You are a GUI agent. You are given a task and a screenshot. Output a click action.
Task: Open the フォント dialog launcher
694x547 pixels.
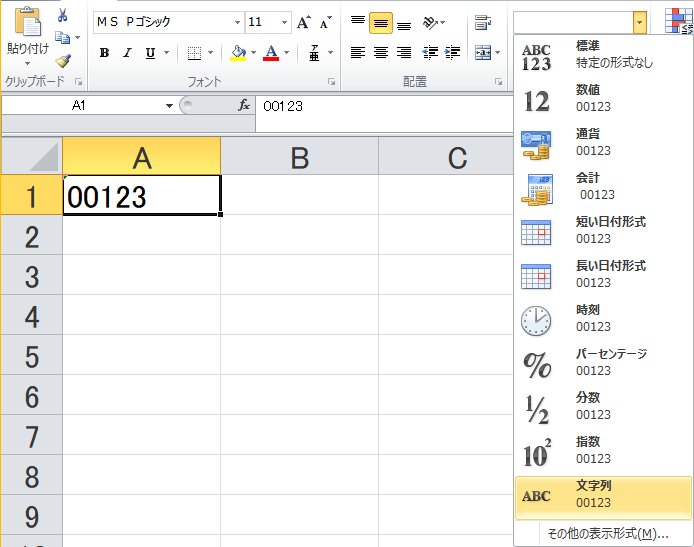coord(332,81)
